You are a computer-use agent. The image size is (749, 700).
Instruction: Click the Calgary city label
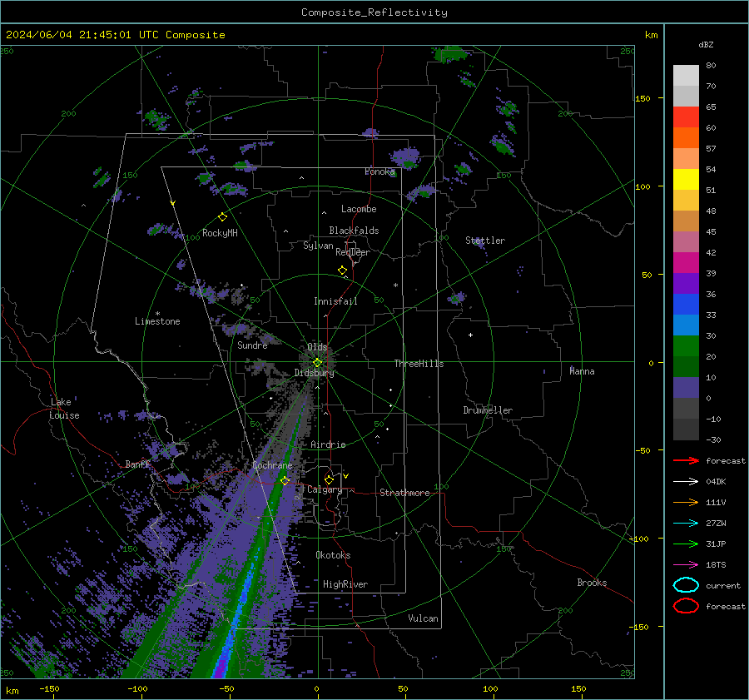[x=325, y=489]
